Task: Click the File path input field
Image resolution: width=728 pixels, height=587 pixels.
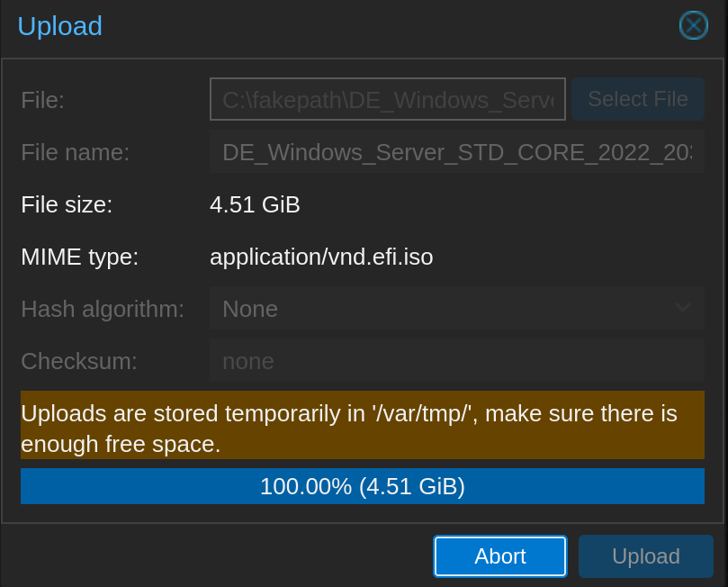Action: [388, 99]
